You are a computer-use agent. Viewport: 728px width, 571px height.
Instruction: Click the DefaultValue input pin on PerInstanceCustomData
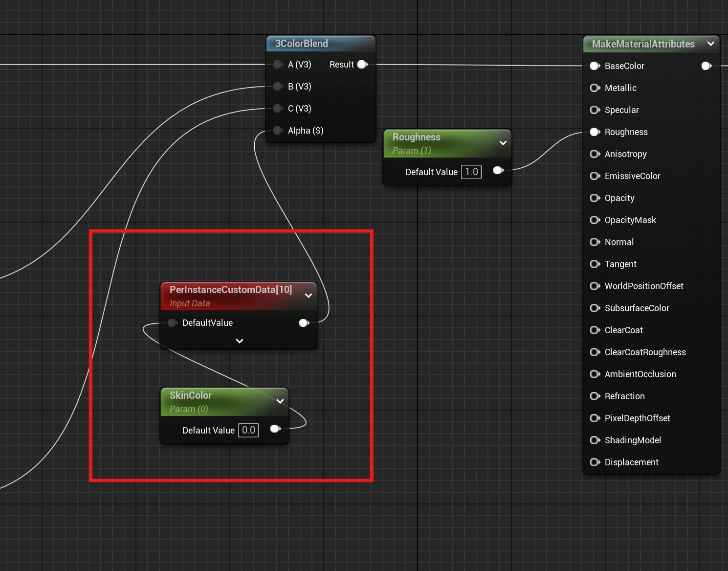[172, 323]
